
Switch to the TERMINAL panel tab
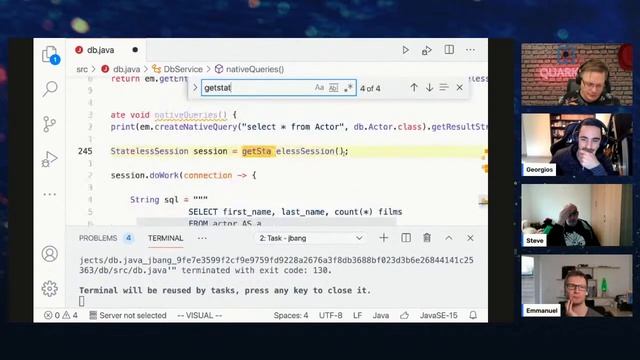pyautogui.click(x=165, y=238)
